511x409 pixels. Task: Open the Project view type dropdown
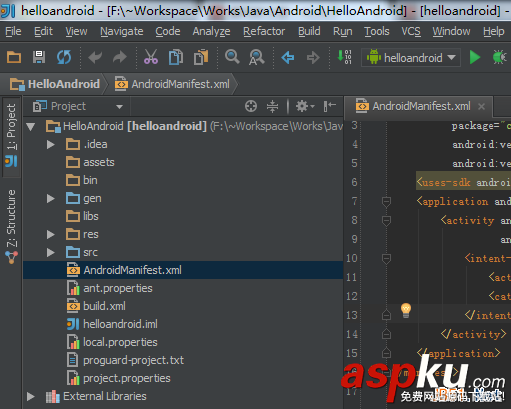tap(119, 107)
